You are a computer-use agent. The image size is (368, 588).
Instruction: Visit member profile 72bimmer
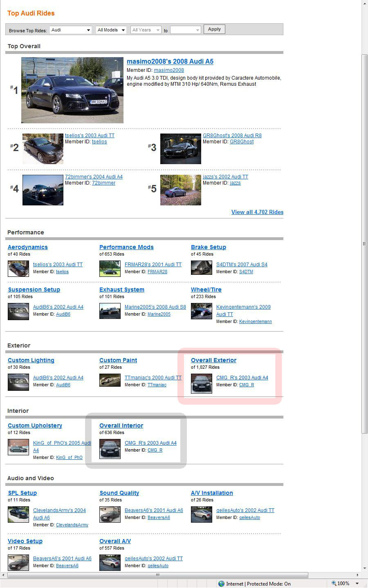pyautogui.click(x=103, y=183)
